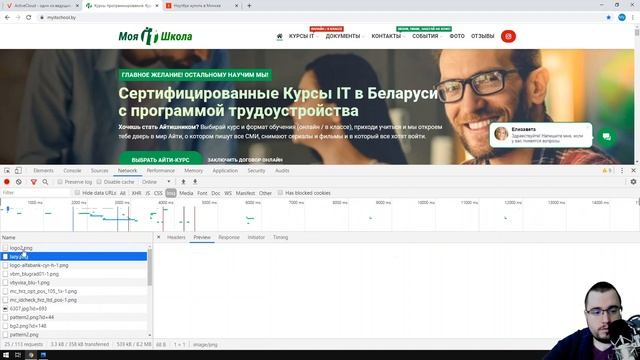Image resolution: width=640 pixels, height=360 pixels.
Task: Open DevTools three-dot customize menu
Action: click(x=622, y=171)
